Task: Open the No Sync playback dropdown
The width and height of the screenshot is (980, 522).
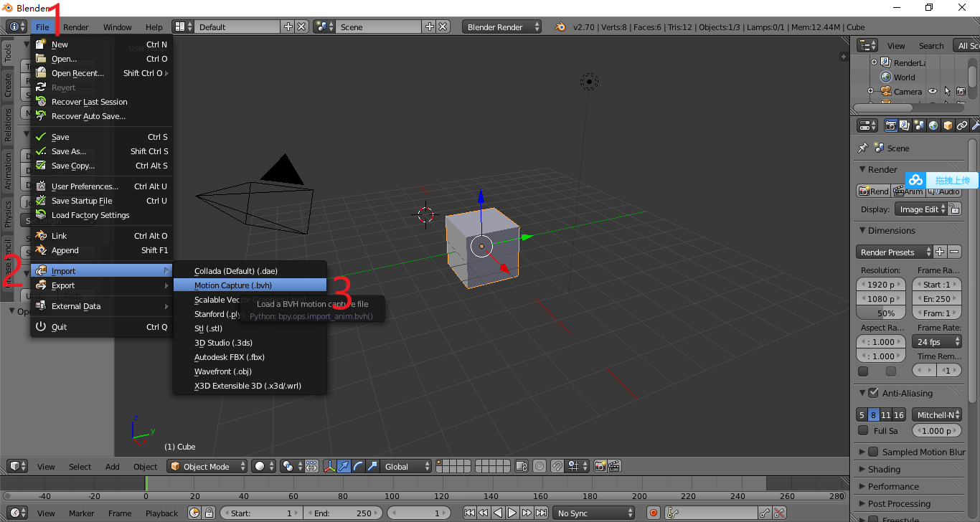Action: click(x=593, y=512)
